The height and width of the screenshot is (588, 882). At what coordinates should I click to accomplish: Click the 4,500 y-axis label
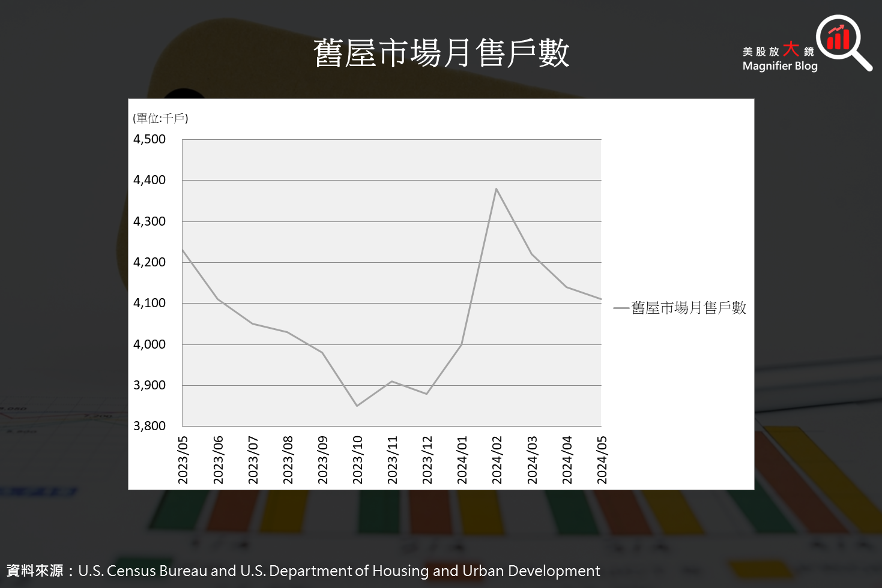click(150, 139)
